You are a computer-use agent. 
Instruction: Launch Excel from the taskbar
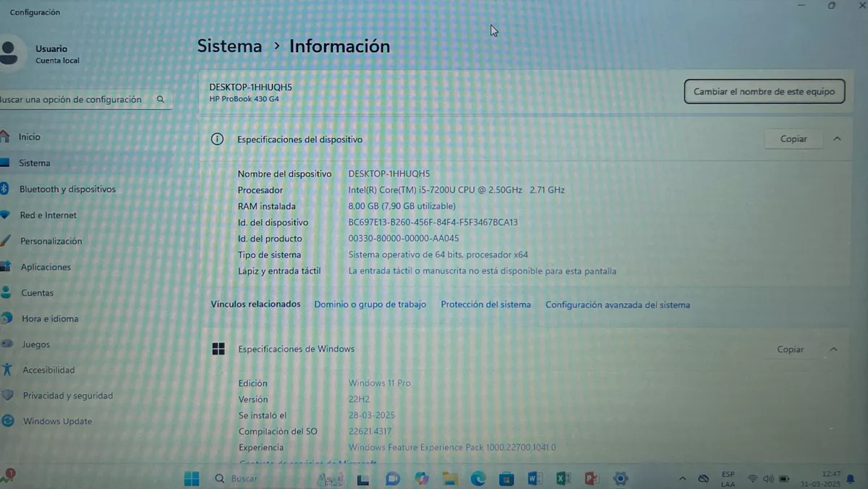tap(563, 479)
